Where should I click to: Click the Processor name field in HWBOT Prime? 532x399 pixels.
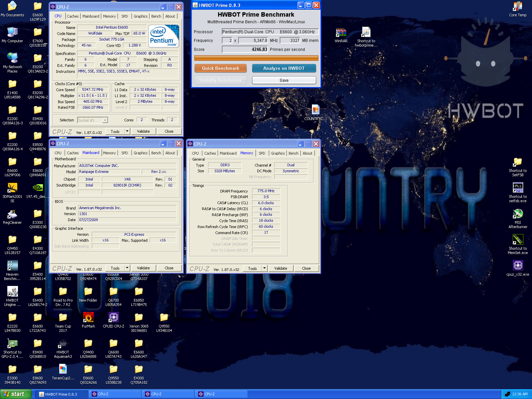pos(270,32)
